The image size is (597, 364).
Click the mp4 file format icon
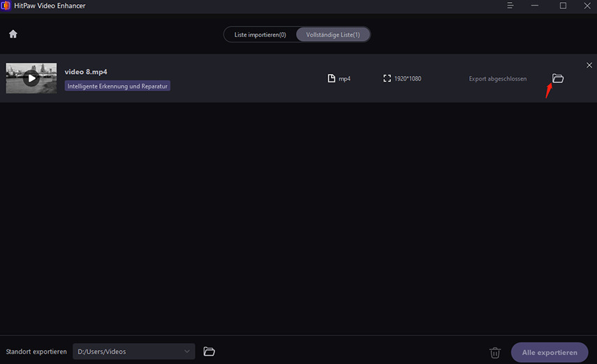[332, 79]
